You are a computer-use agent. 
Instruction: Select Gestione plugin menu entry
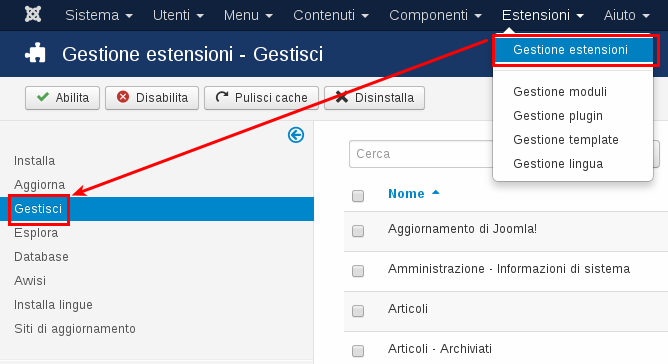click(558, 116)
